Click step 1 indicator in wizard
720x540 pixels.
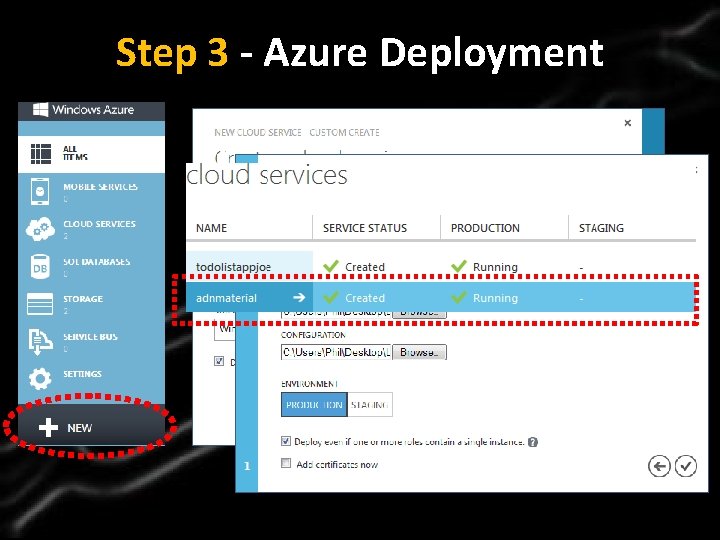coord(247,466)
